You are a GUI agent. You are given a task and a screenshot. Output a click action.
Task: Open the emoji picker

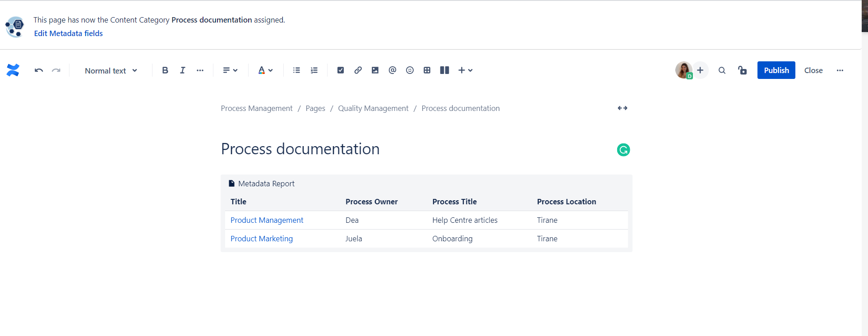(410, 70)
